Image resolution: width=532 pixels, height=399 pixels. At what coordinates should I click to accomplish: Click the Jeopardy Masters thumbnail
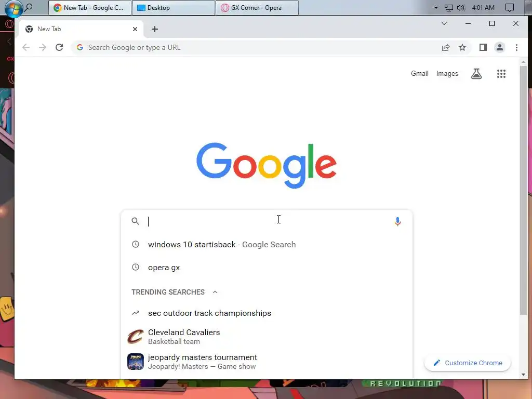(136, 362)
